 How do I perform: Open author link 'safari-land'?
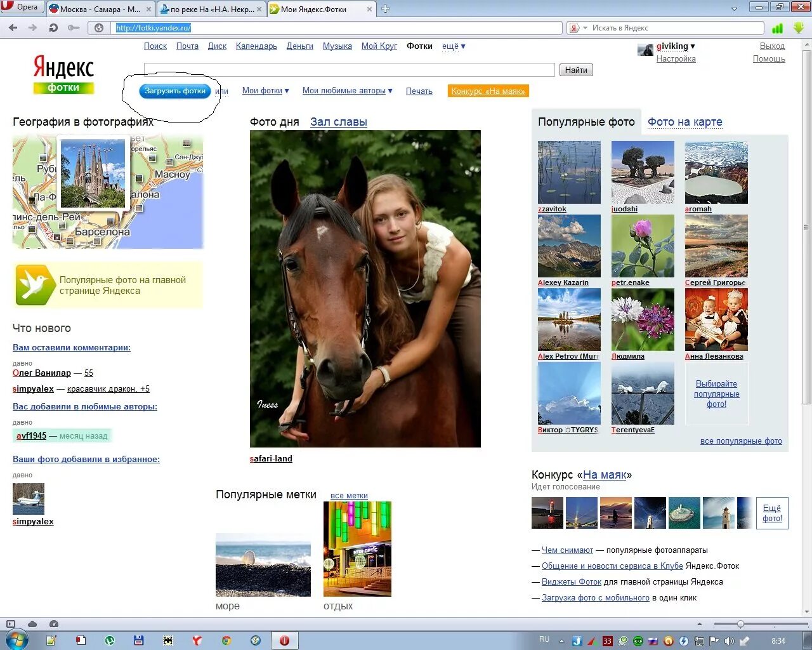point(271,458)
